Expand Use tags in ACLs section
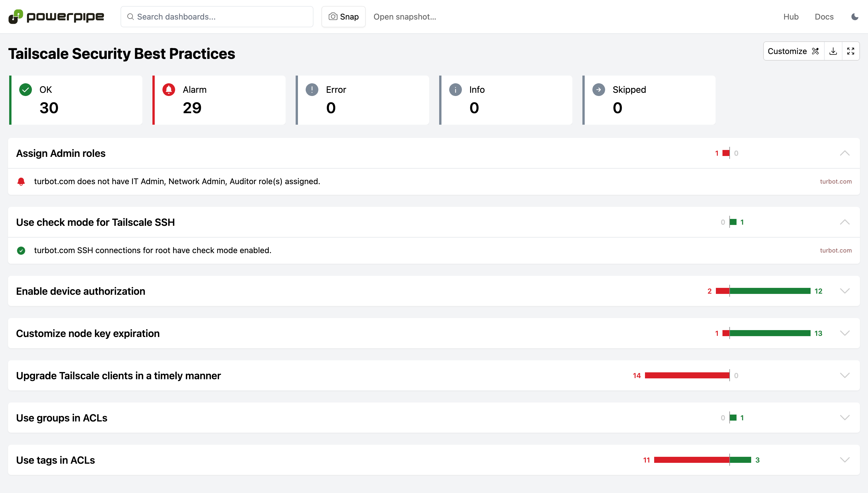Viewport: 868px width, 493px height. 845,460
